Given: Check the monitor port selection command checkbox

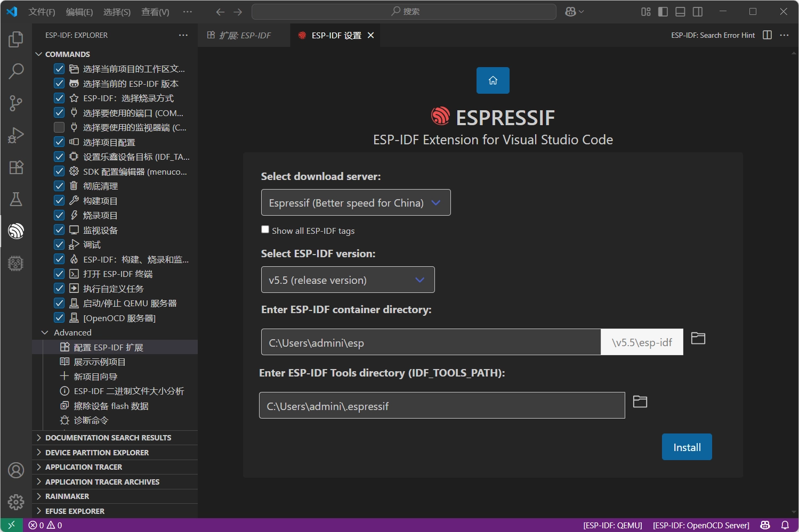Looking at the screenshot, I should (x=59, y=127).
